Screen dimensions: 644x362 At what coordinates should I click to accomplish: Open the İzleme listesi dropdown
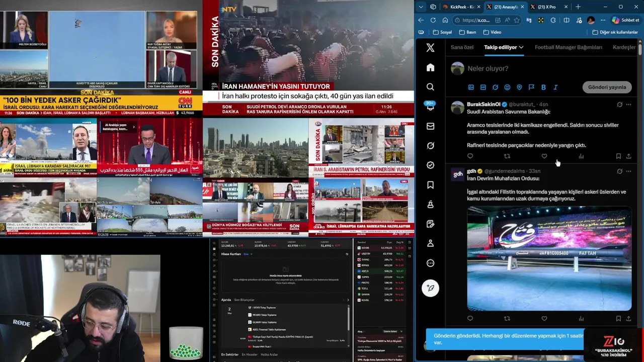coord(392,331)
